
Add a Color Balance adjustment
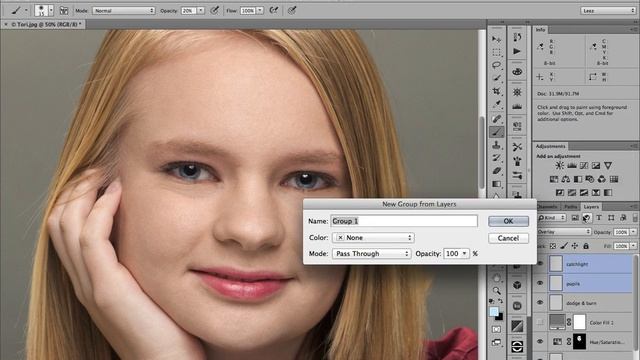click(566, 179)
